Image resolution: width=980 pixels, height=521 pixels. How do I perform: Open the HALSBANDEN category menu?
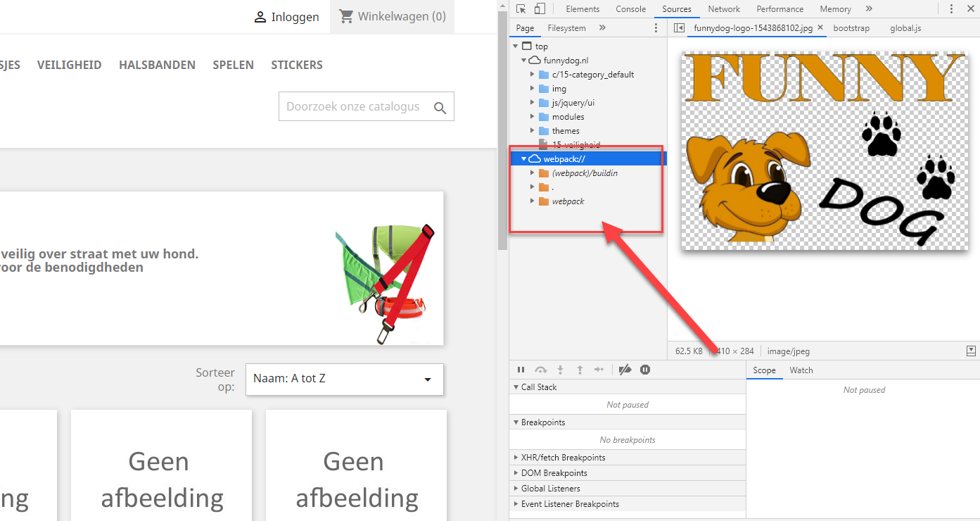pyautogui.click(x=158, y=65)
